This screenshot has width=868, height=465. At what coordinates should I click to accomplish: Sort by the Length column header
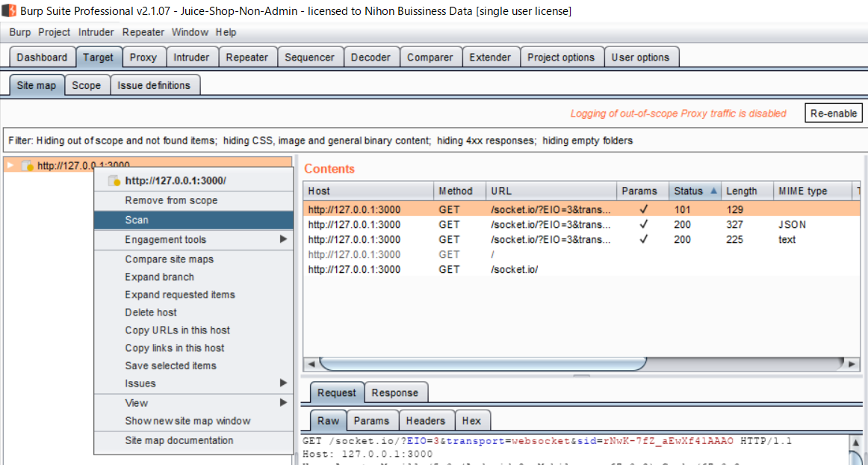(x=747, y=191)
